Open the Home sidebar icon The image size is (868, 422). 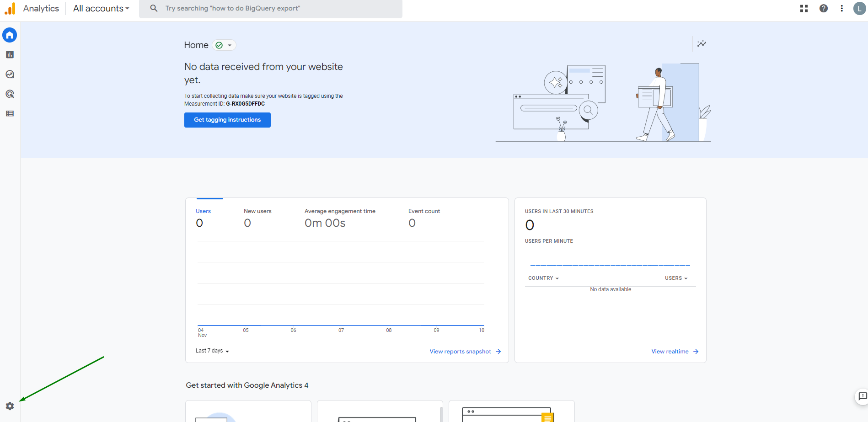pyautogui.click(x=10, y=35)
